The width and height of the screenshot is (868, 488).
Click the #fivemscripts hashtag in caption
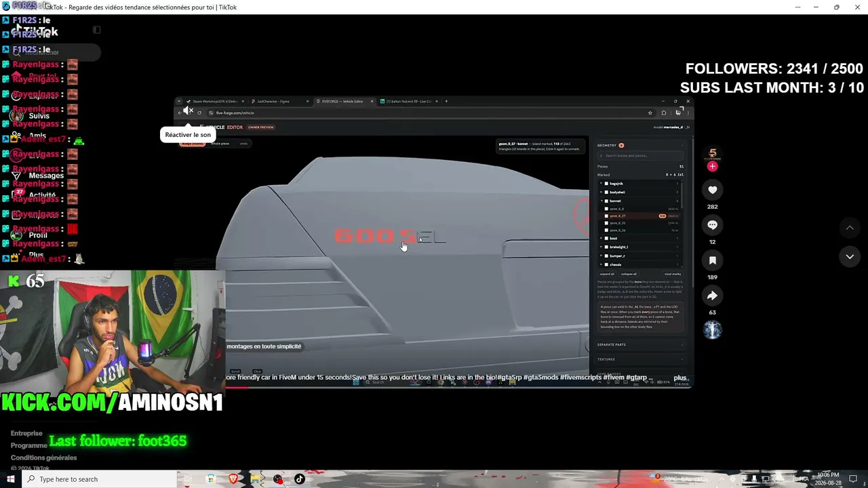[x=583, y=378]
